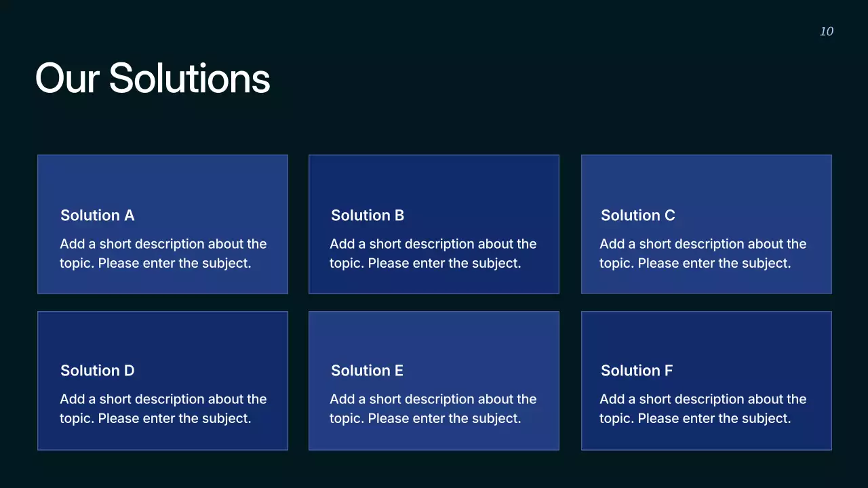Select the "Solution A" heading
The image size is (868, 488).
[x=98, y=216]
